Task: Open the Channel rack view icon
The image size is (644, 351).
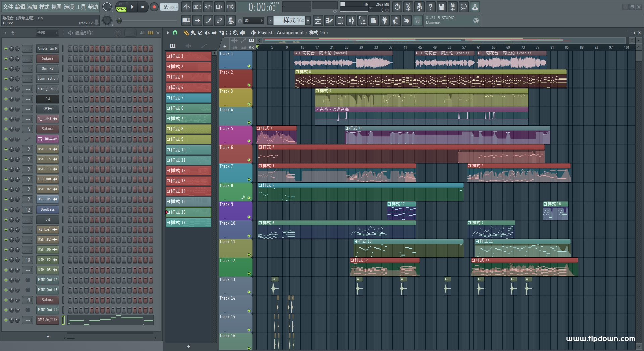Action: click(340, 21)
